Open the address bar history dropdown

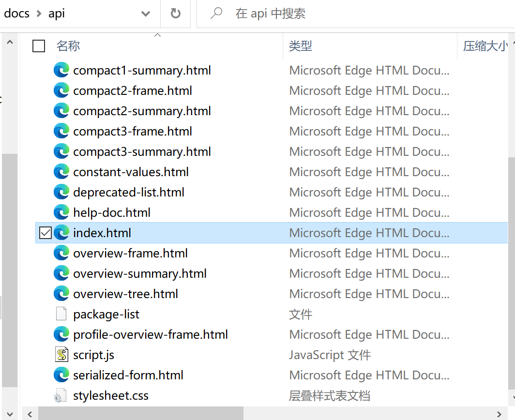coord(146,14)
